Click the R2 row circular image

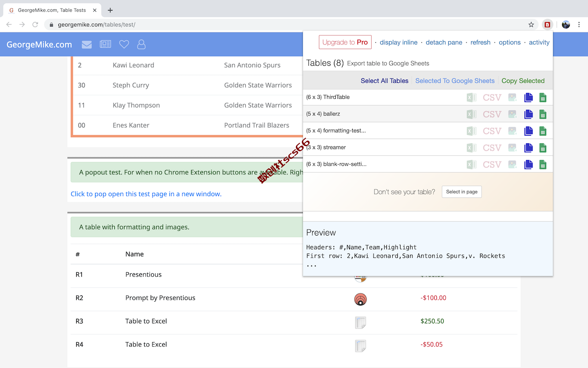[x=361, y=299]
